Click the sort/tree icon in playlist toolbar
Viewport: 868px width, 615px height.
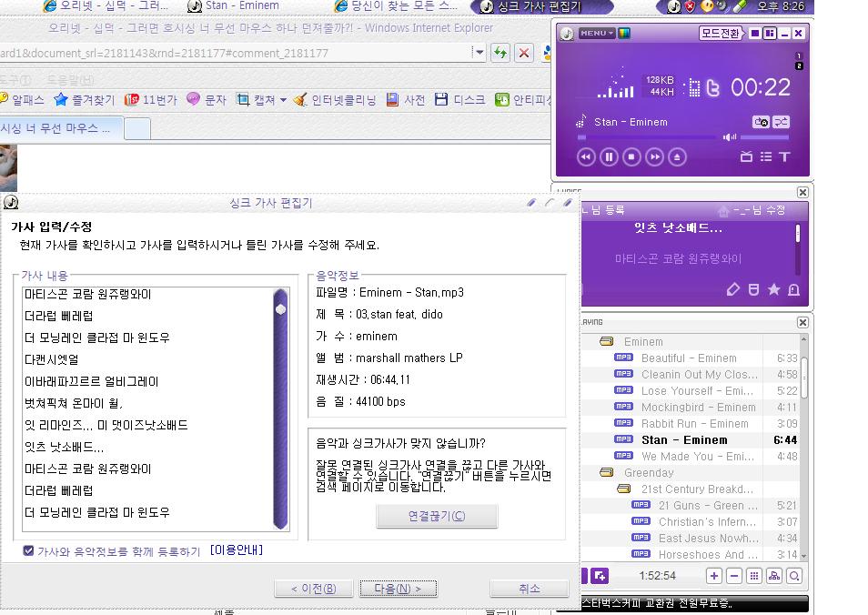(774, 576)
